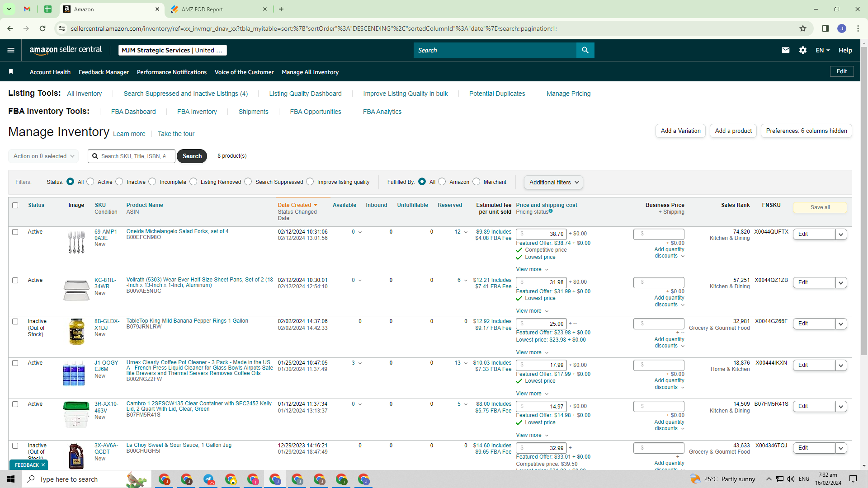Click the volume icon in system tray

tap(791, 479)
